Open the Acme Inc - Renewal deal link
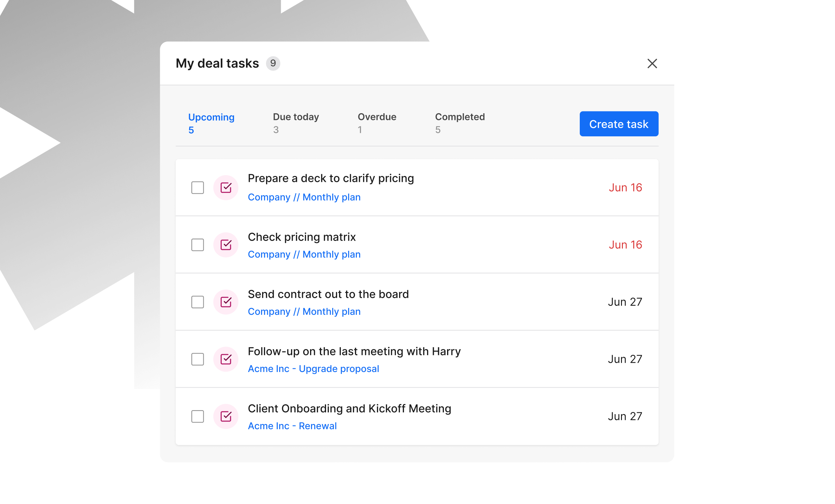Viewport: 835px width, 504px height. (292, 426)
